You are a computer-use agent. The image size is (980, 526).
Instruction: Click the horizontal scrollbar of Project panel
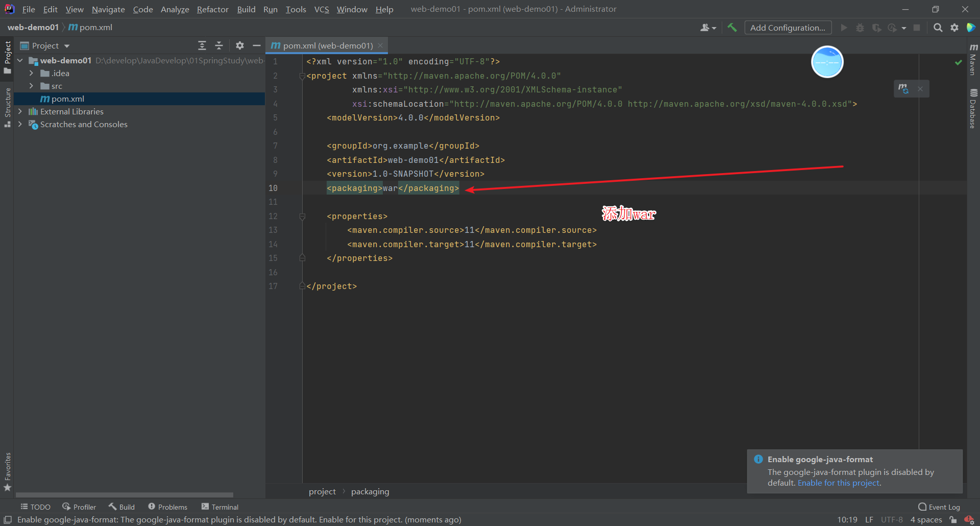point(124,495)
